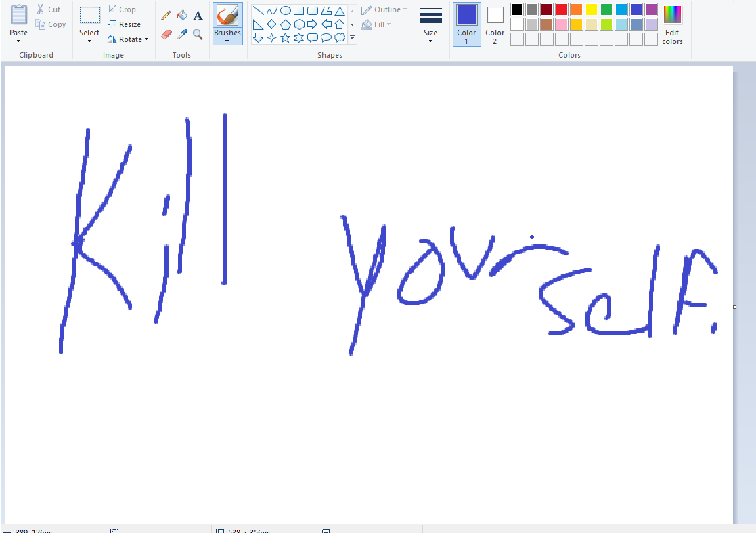Select the Color picker eyedropper tool
756x533 pixels.
click(x=182, y=35)
